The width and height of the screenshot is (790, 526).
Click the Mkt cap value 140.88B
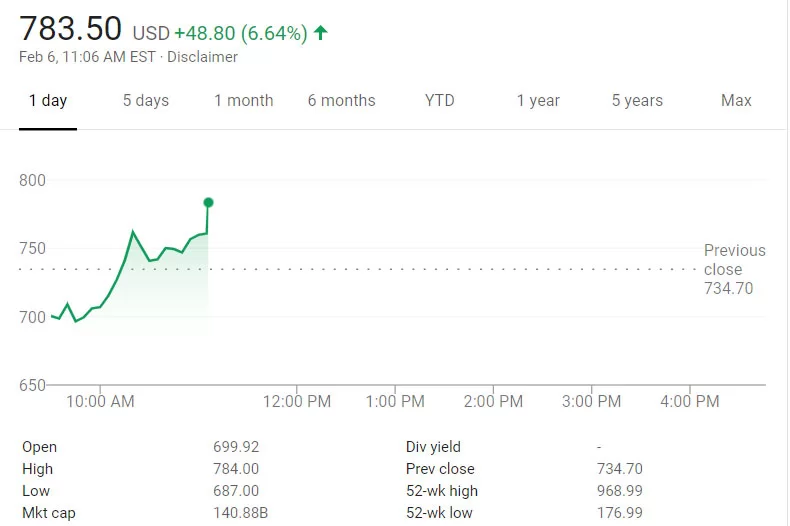coord(236,513)
